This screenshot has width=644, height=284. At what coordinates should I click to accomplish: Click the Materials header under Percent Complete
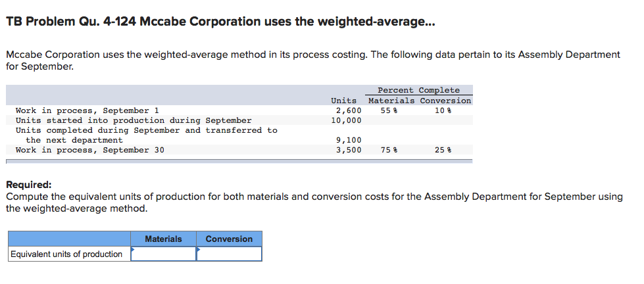[391, 101]
